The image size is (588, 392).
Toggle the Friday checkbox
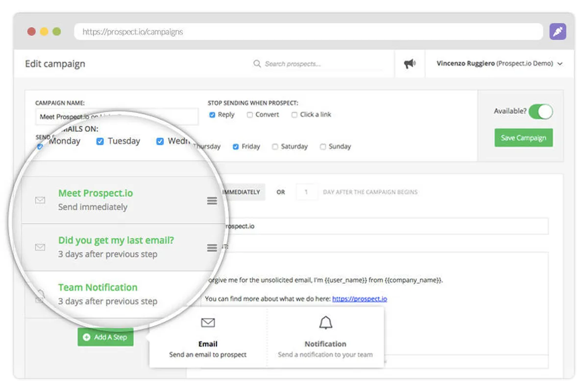tap(236, 147)
